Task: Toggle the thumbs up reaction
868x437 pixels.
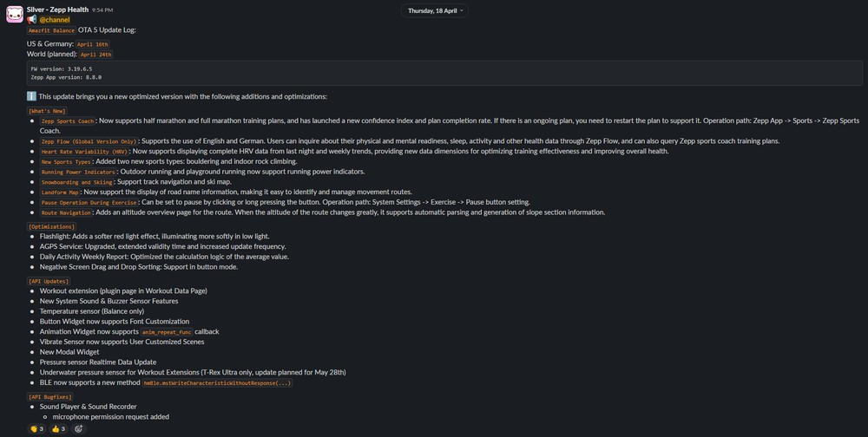Action: coord(58,428)
